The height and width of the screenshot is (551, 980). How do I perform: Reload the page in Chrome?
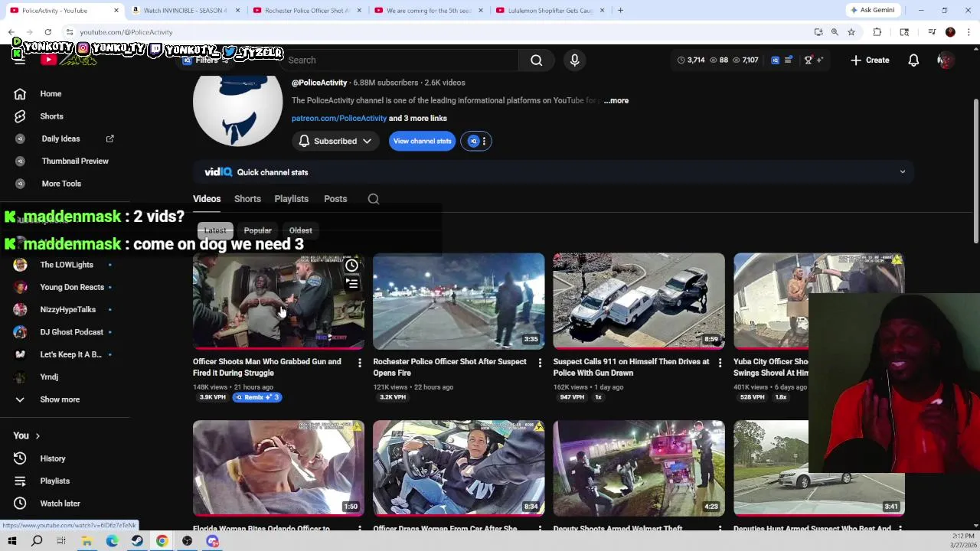[x=47, y=32]
